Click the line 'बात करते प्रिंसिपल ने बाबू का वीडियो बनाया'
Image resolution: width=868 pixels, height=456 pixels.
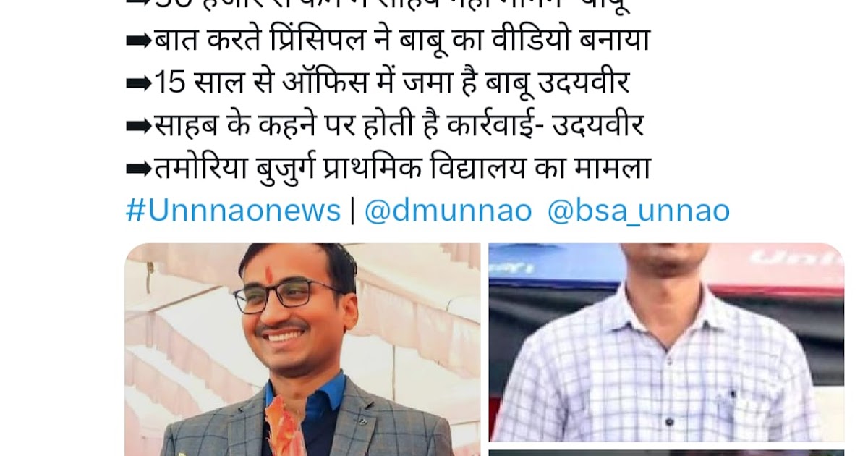[401, 41]
